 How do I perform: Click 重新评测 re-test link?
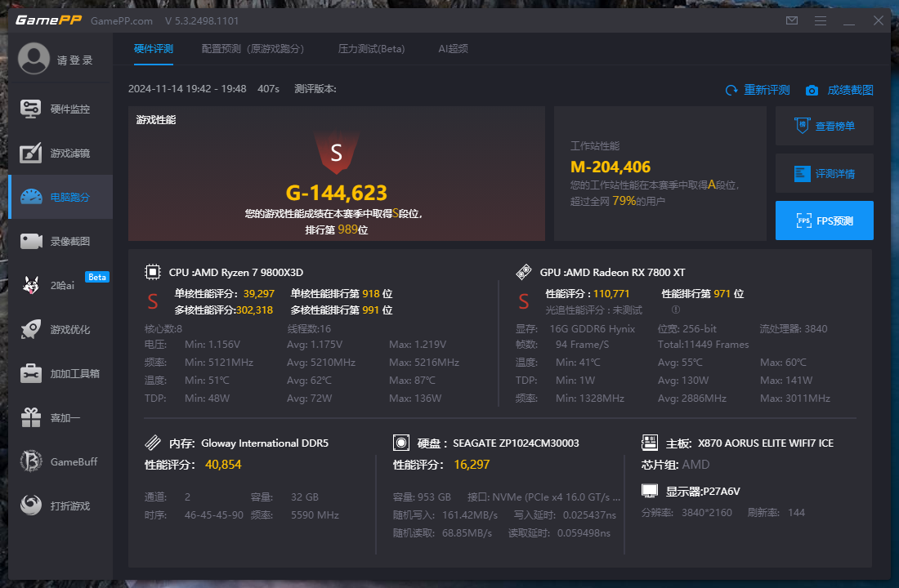[x=767, y=90]
